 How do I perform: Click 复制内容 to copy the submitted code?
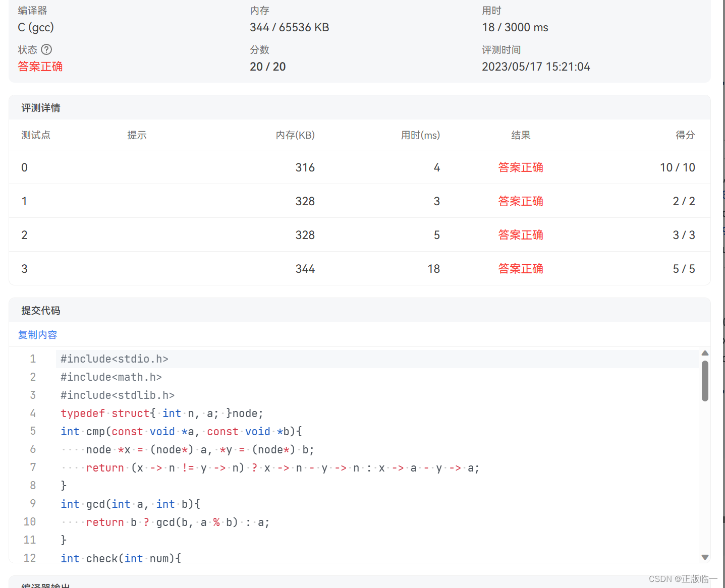click(37, 334)
